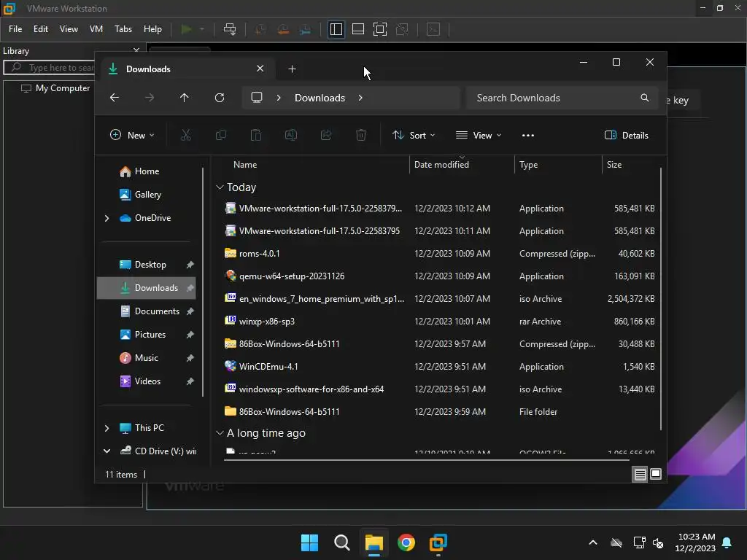Open the VMware Tabs menu

click(123, 29)
